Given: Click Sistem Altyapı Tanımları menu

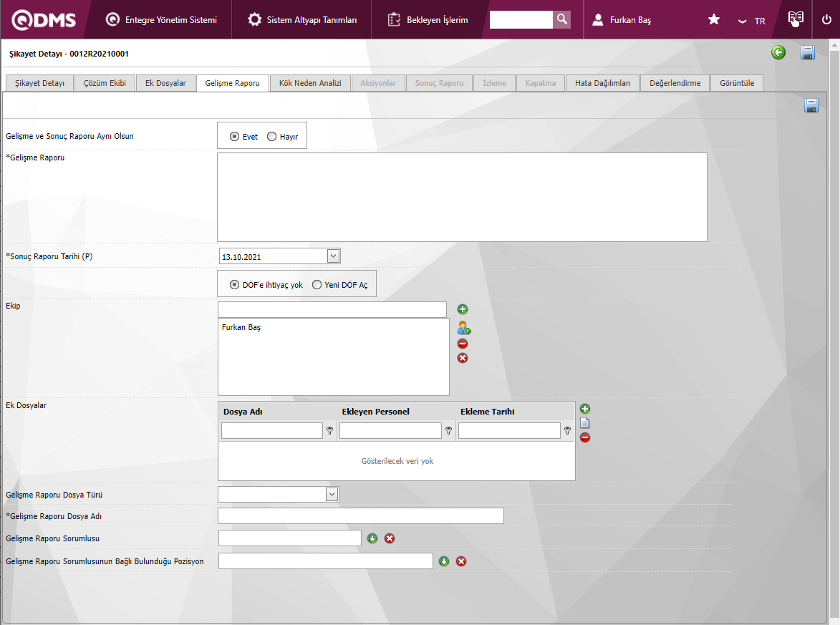Looking at the screenshot, I should click(302, 20).
